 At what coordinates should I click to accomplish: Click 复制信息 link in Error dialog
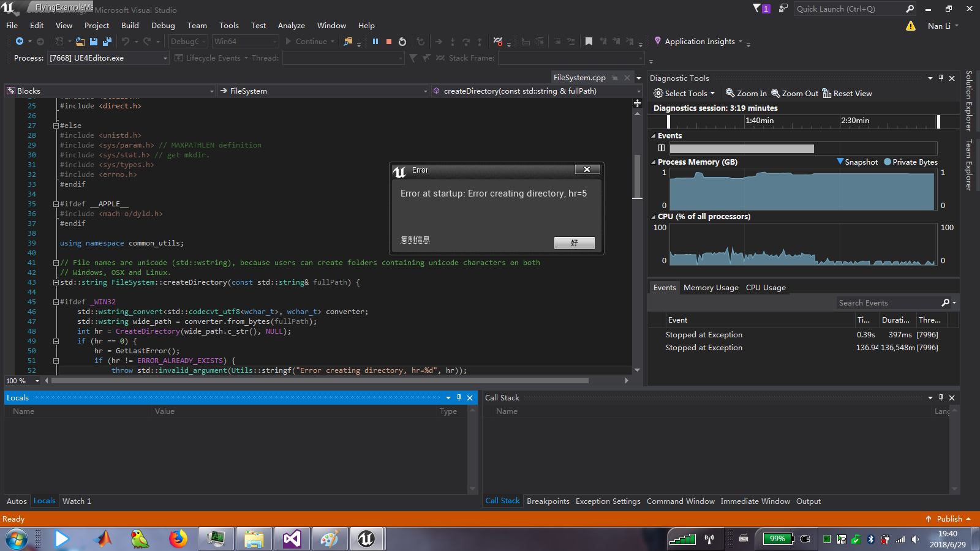tap(415, 239)
